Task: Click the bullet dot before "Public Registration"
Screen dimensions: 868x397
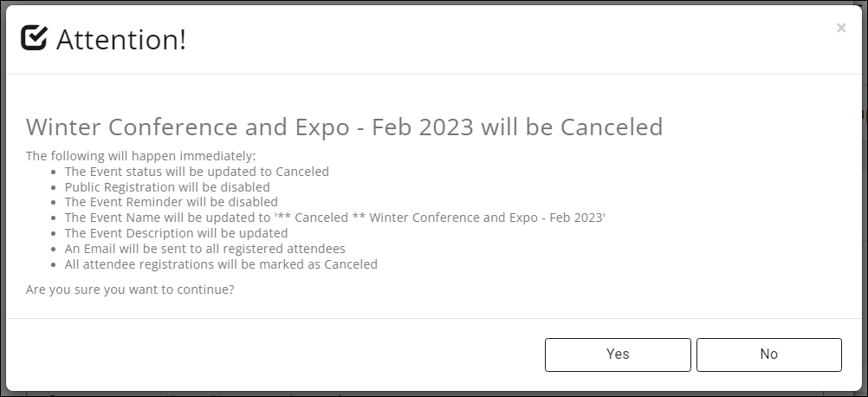Action: point(55,187)
